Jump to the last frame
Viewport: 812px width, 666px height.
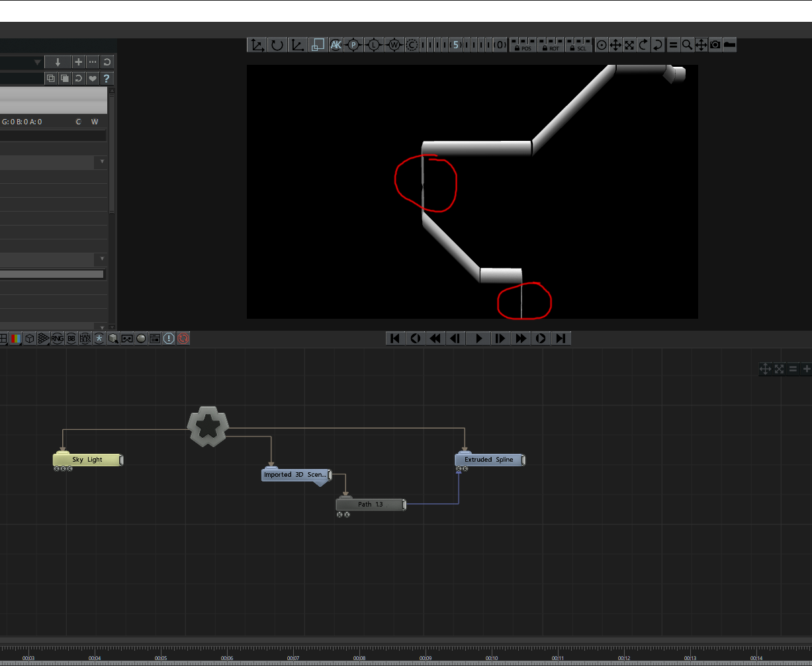point(561,339)
